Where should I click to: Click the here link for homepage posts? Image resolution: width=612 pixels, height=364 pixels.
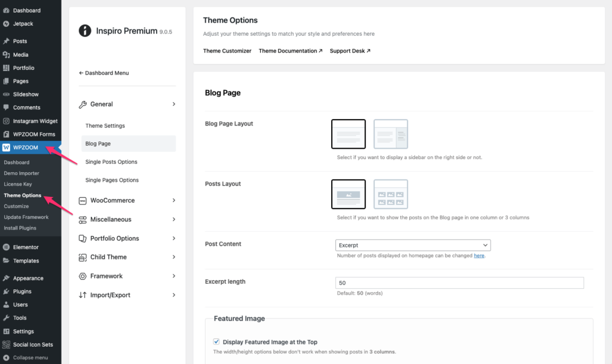point(478,254)
